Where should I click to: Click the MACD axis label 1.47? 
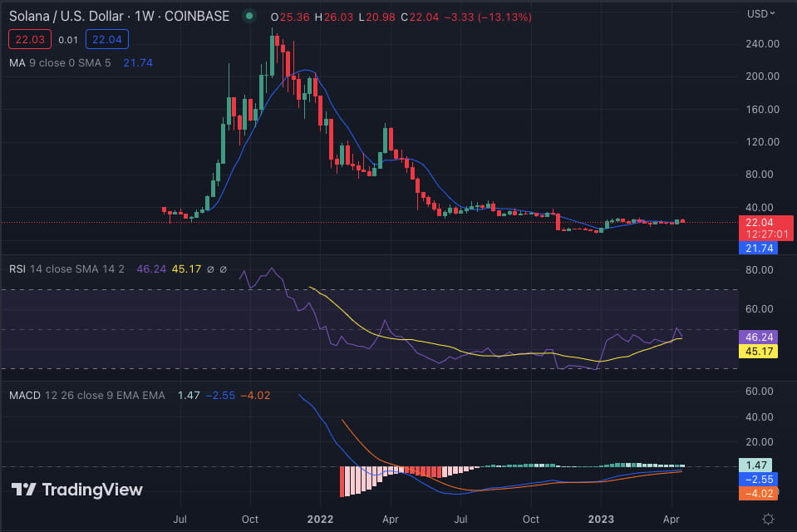point(755,465)
